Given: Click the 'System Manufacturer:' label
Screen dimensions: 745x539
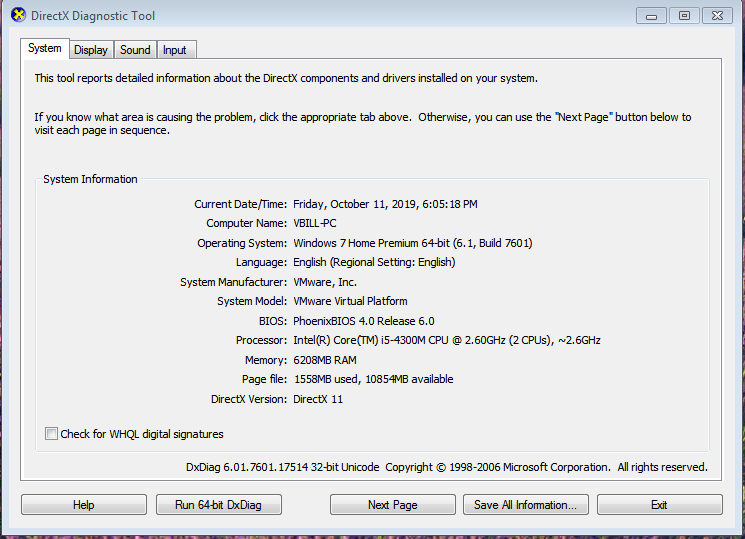Looking at the screenshot, I should click(x=233, y=282).
